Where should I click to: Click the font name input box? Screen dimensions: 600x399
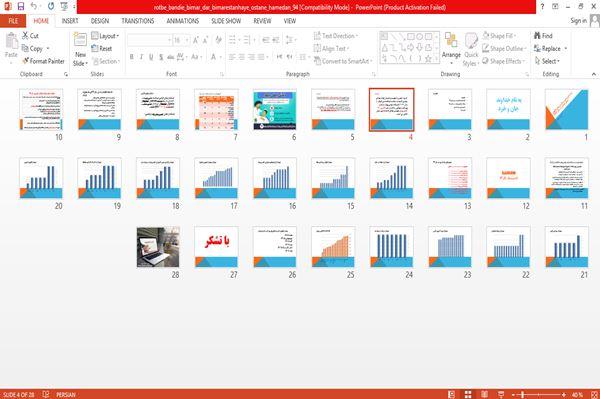[149, 40]
